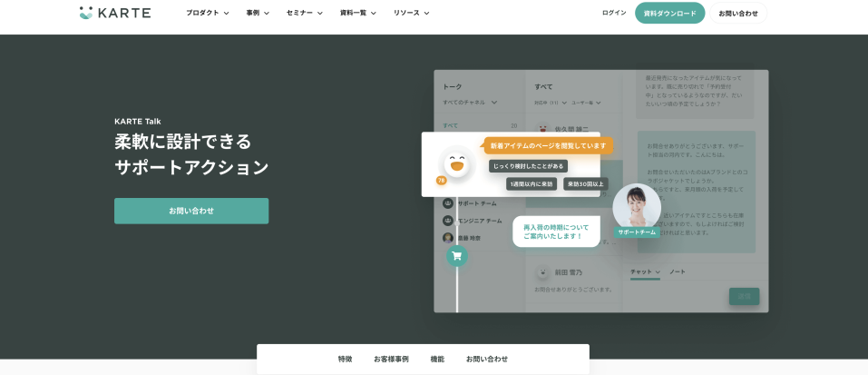Click the KARTE Talk product label
The height and width of the screenshot is (375, 868).
pyautogui.click(x=138, y=122)
